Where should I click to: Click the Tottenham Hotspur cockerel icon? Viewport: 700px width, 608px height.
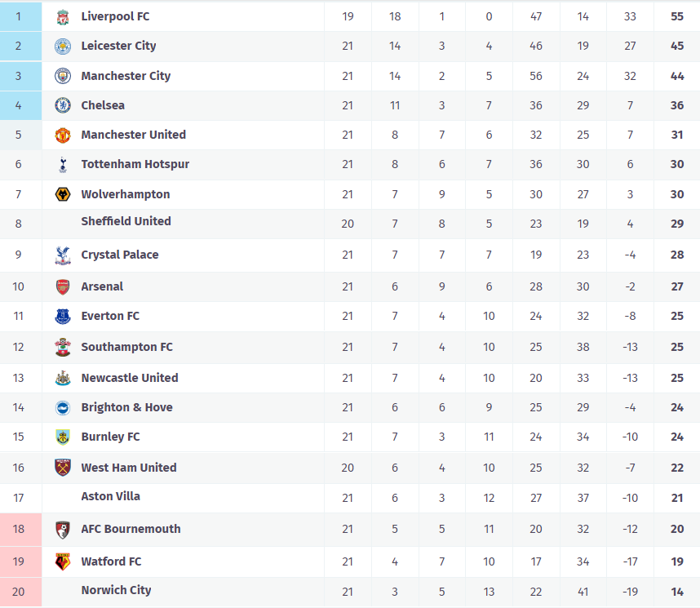[x=63, y=164]
